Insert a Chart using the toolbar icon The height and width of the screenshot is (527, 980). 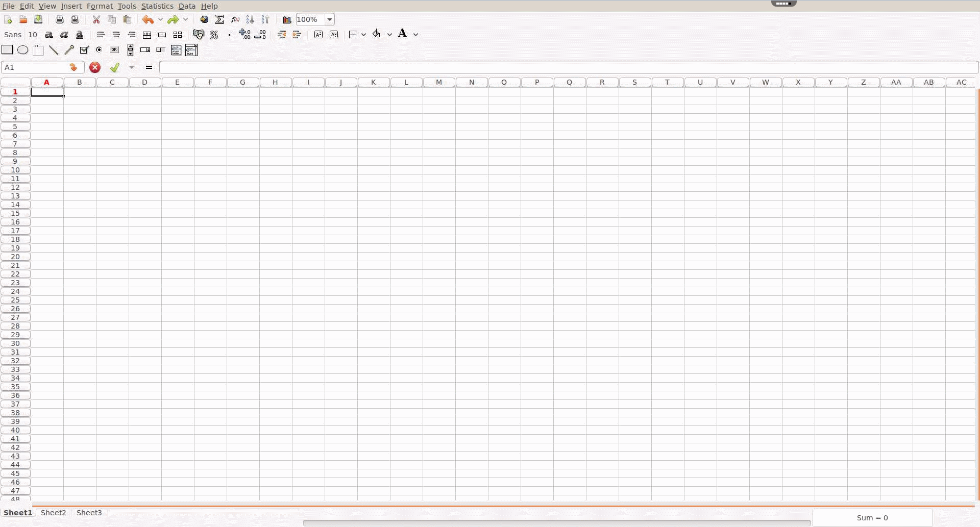pyautogui.click(x=286, y=19)
